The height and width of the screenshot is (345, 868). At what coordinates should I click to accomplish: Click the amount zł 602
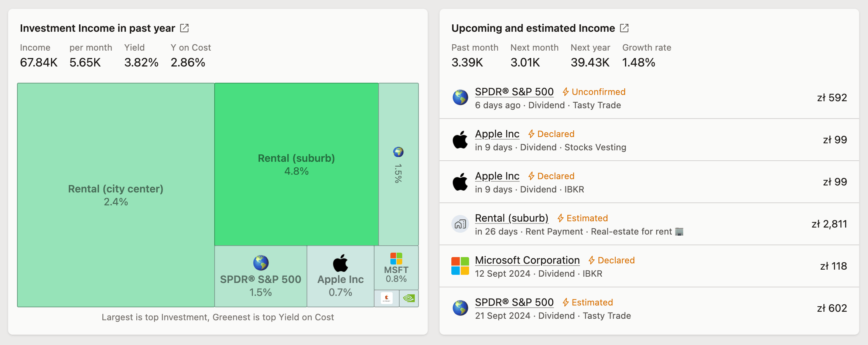(832, 308)
